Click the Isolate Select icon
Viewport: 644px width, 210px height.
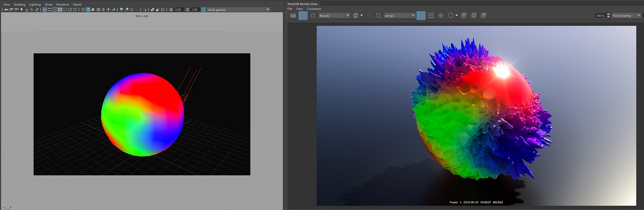click(x=145, y=10)
